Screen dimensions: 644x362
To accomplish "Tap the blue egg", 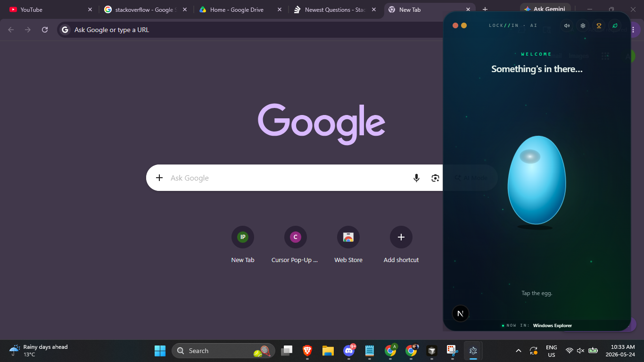I will click(537, 180).
